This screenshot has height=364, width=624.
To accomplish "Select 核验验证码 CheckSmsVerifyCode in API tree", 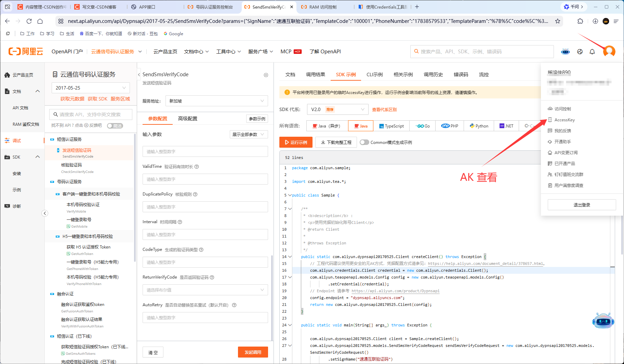I will (x=77, y=168).
